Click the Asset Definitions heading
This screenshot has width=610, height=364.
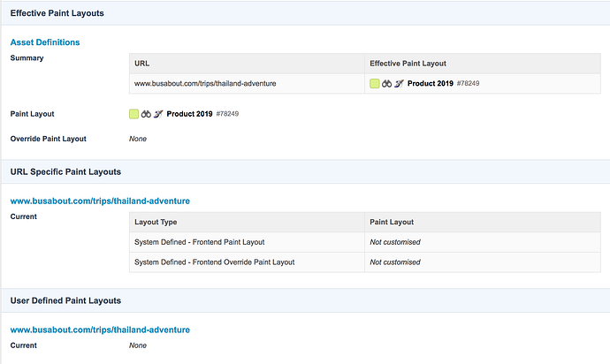pos(44,42)
